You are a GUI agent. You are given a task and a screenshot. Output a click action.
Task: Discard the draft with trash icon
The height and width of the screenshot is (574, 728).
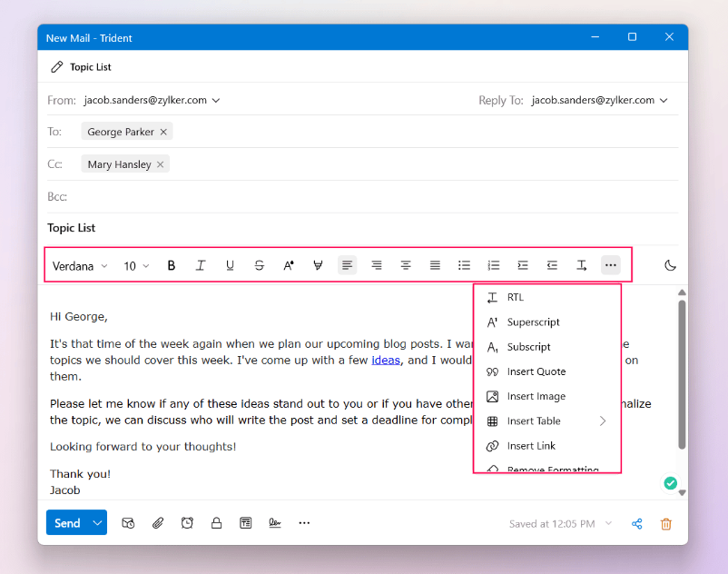[666, 524]
